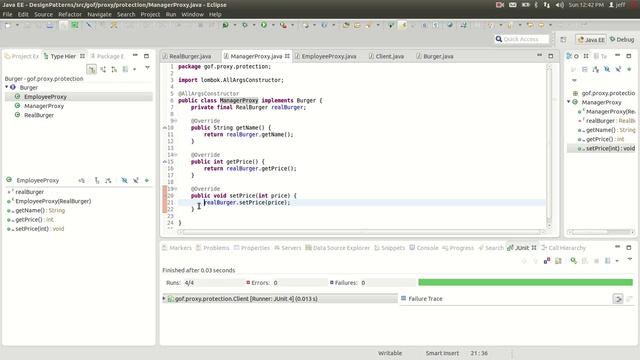Switch to the Java EE perspective
640x360 pixels.
point(591,40)
